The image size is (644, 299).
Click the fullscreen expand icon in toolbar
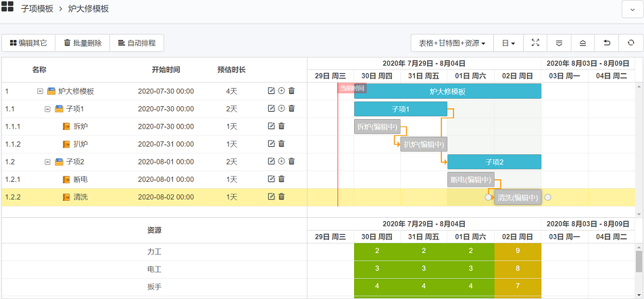point(535,43)
